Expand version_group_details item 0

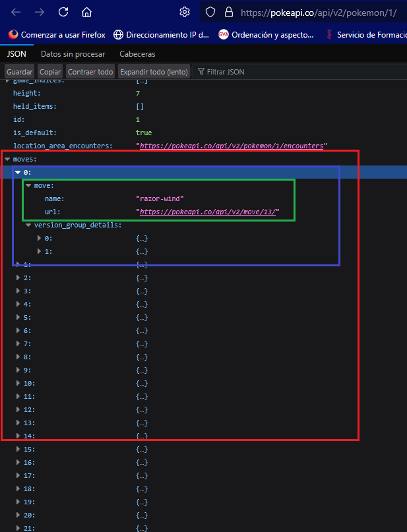pyautogui.click(x=40, y=238)
